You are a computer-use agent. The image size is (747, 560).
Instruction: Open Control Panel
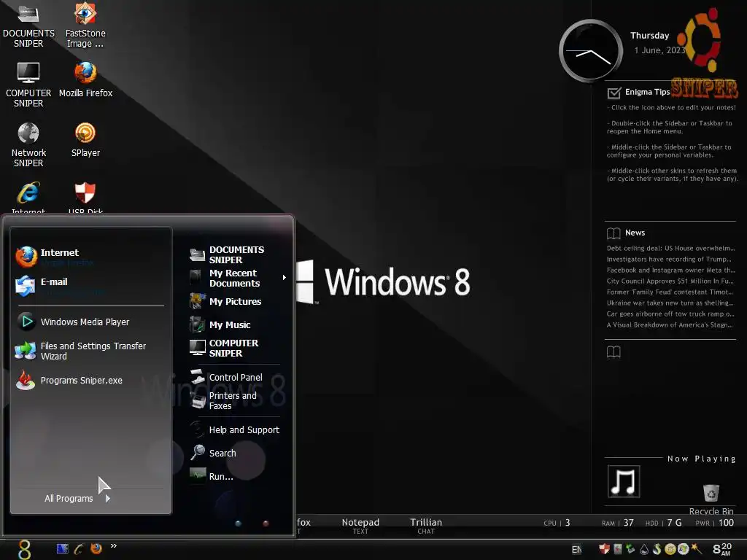pos(226,377)
